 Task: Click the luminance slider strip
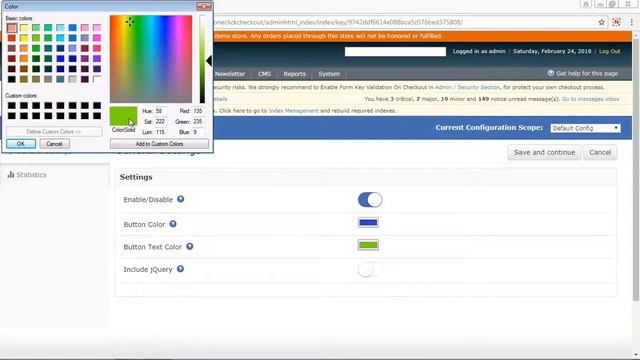pyautogui.click(x=202, y=59)
